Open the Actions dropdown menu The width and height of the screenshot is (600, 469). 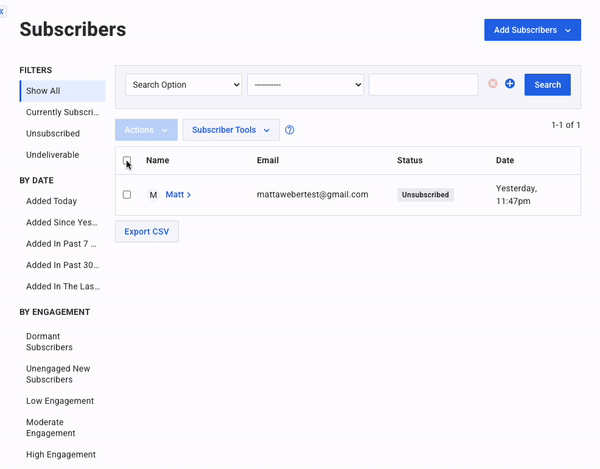(x=146, y=130)
